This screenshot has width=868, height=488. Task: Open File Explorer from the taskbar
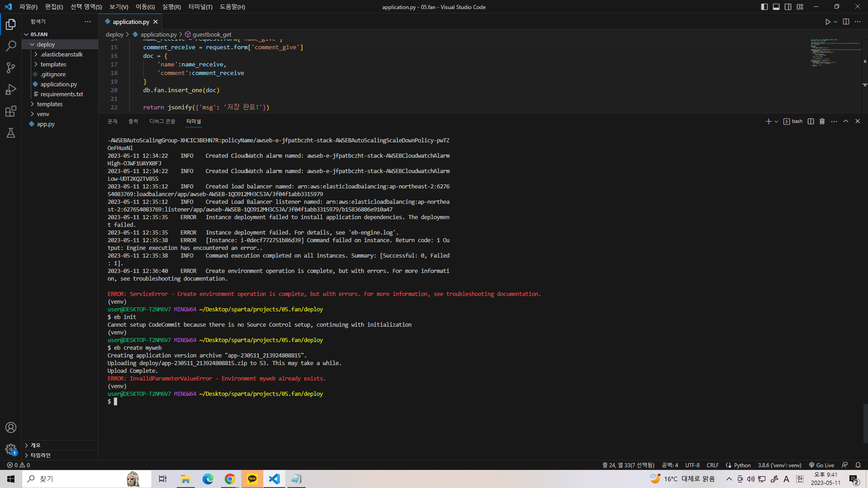[x=185, y=479]
